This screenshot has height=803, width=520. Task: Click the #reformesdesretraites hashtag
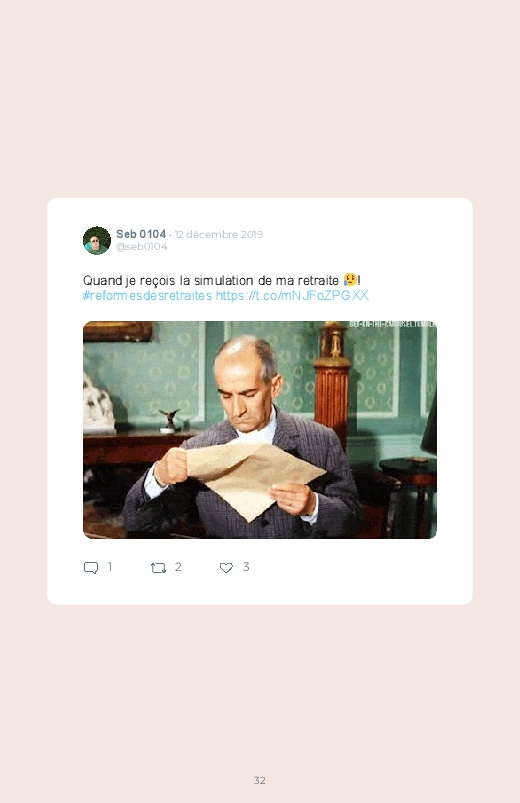tap(147, 295)
